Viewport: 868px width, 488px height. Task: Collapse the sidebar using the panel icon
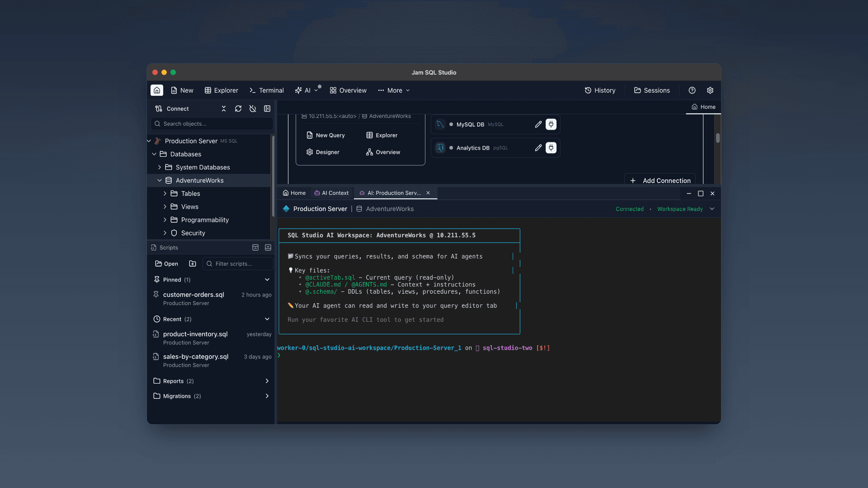[267, 108]
